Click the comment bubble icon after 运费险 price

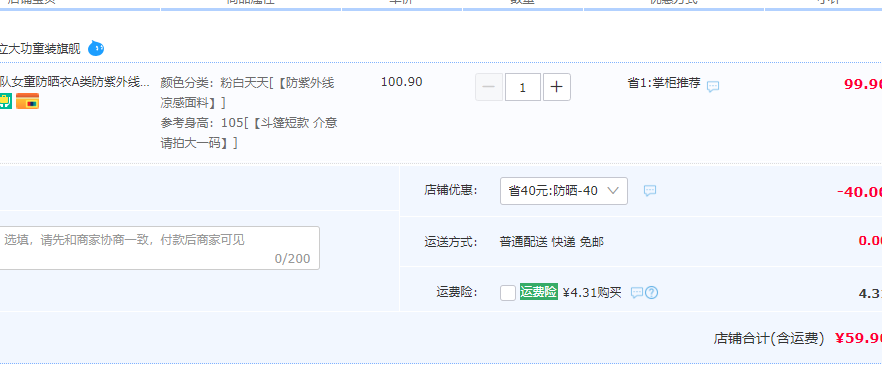(x=637, y=292)
